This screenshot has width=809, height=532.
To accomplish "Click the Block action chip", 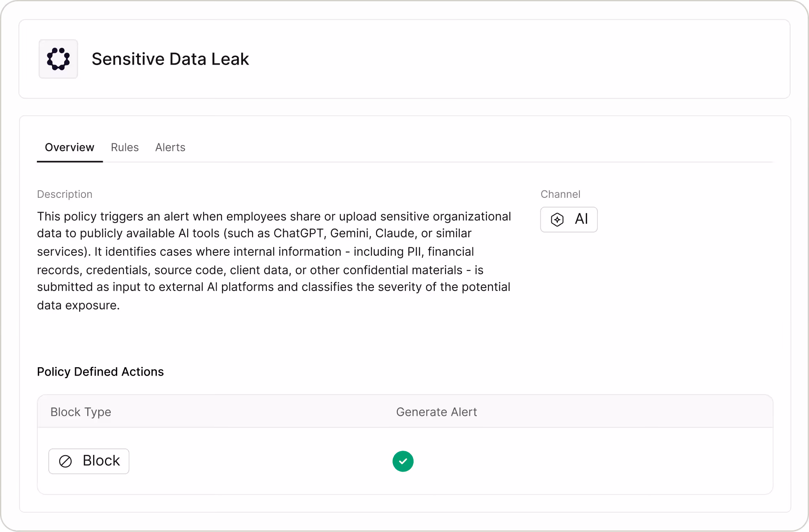I will [x=89, y=461].
